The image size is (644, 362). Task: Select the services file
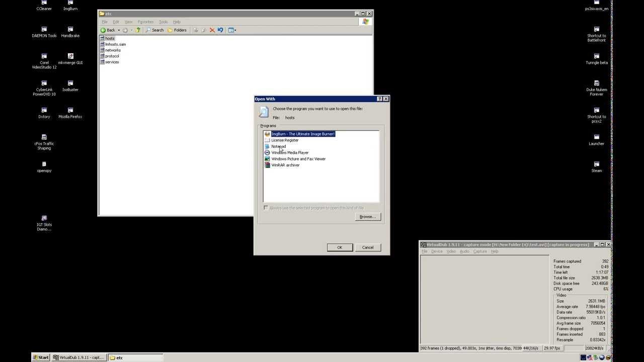click(x=109, y=62)
